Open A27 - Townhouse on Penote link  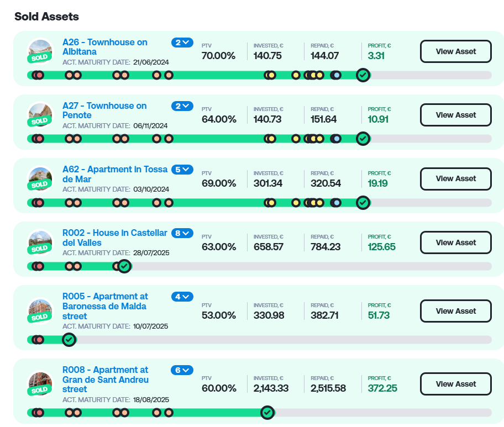[x=104, y=110]
